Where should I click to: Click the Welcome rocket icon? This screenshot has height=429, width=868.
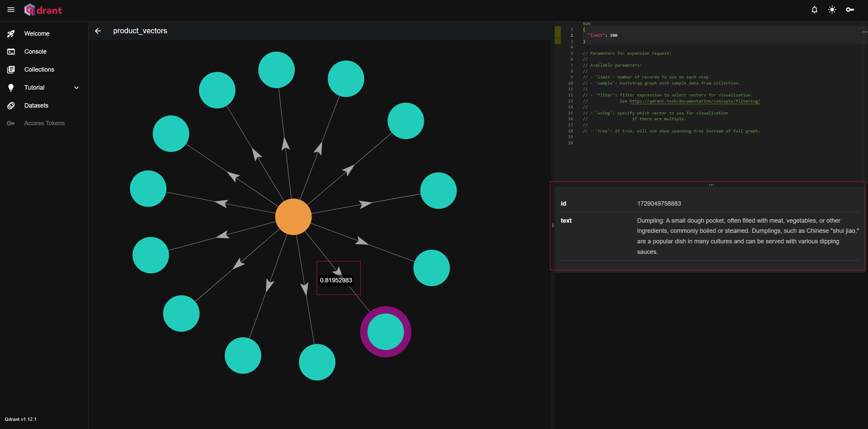(x=11, y=34)
